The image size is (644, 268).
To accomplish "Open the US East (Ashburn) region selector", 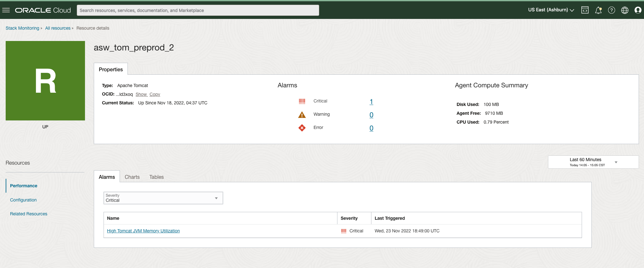I will (551, 10).
